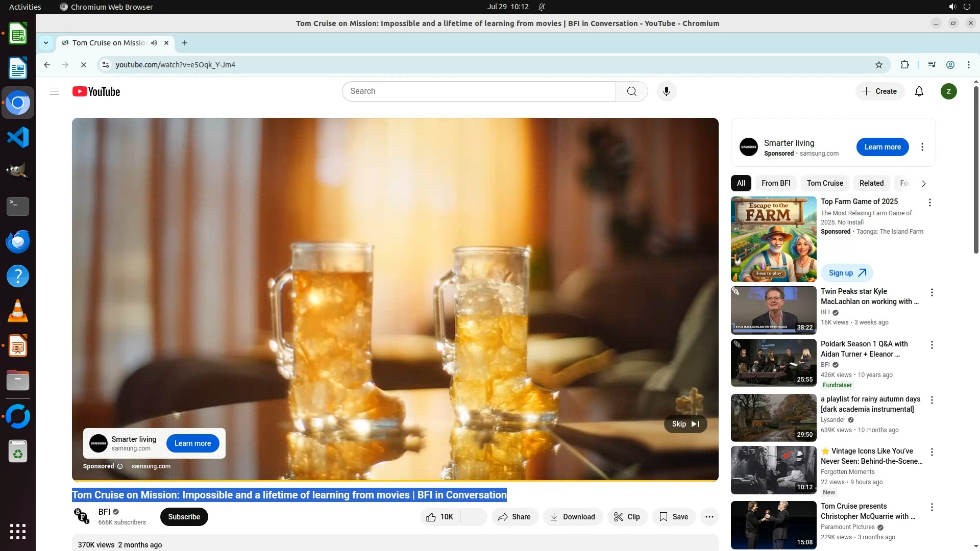Click Learn more on sidebar Samsung ad
Image resolution: width=980 pixels, height=551 pixels.
(x=882, y=147)
